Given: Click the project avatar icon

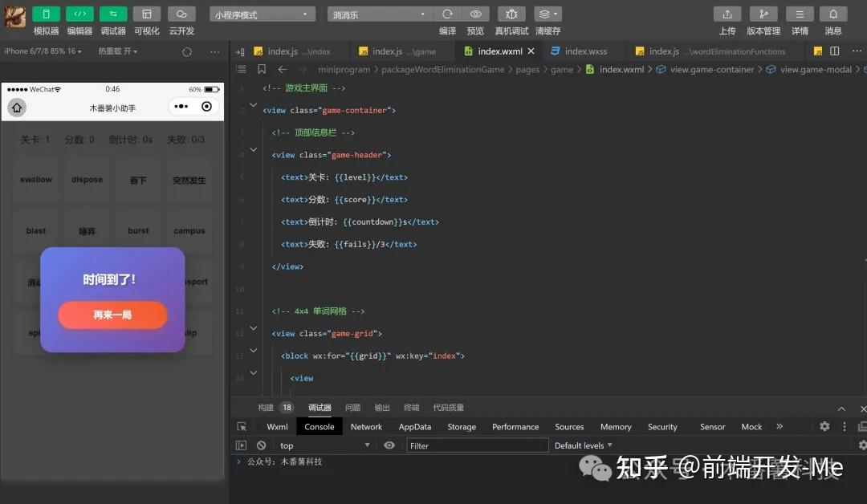Looking at the screenshot, I should [x=15, y=17].
